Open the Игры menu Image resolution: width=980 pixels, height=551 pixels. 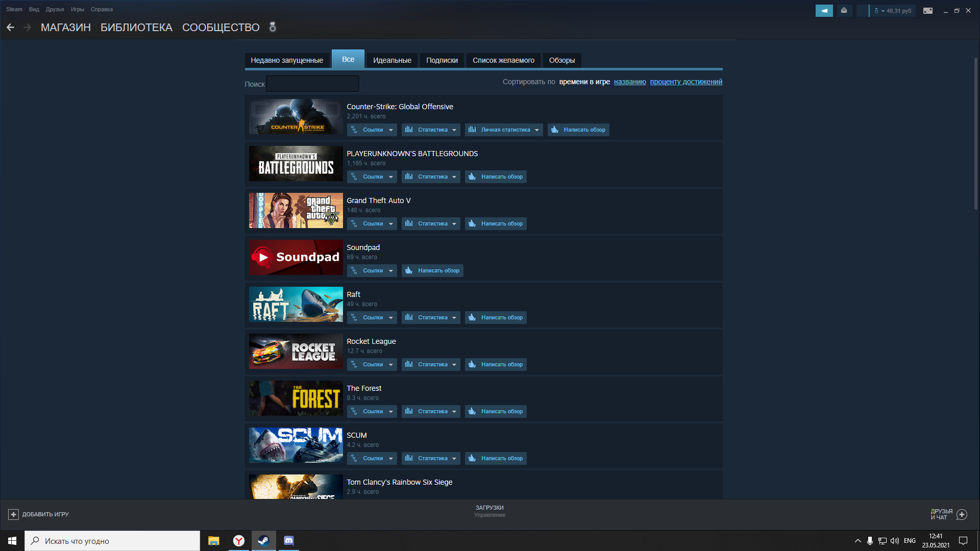pyautogui.click(x=78, y=9)
